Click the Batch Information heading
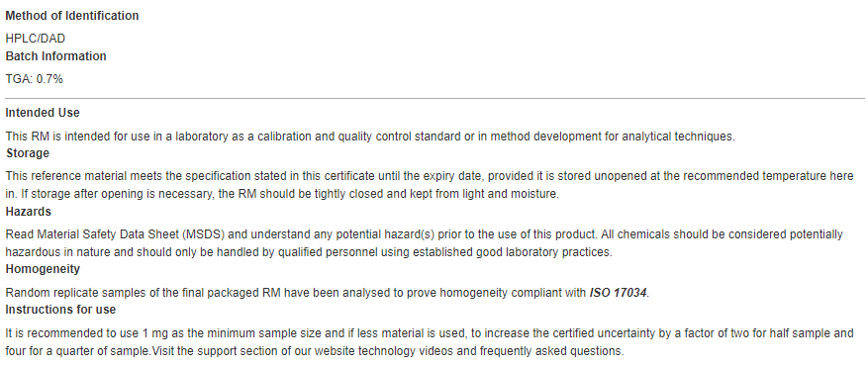Image resolution: width=868 pixels, height=367 pixels. pyautogui.click(x=55, y=56)
